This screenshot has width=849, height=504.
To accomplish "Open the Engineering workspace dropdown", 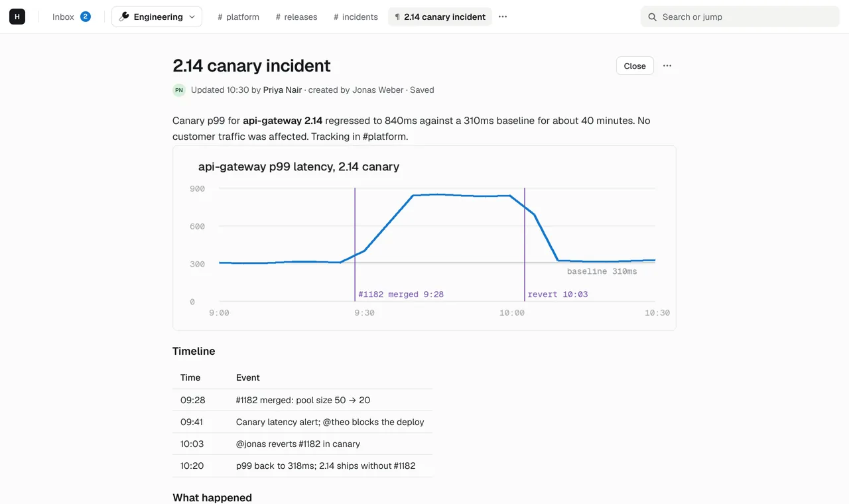I will (157, 17).
